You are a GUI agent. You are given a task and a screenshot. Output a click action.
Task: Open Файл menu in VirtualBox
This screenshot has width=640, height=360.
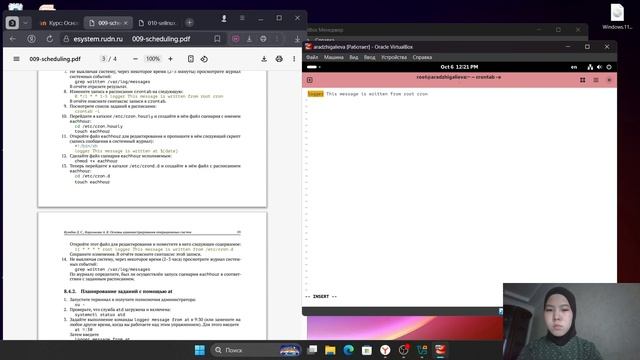tap(312, 57)
